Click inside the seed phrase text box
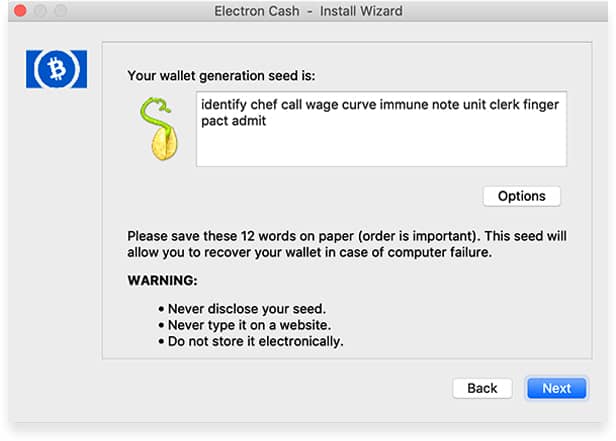Screen dimensions: 616x441 pyautogui.click(x=381, y=129)
